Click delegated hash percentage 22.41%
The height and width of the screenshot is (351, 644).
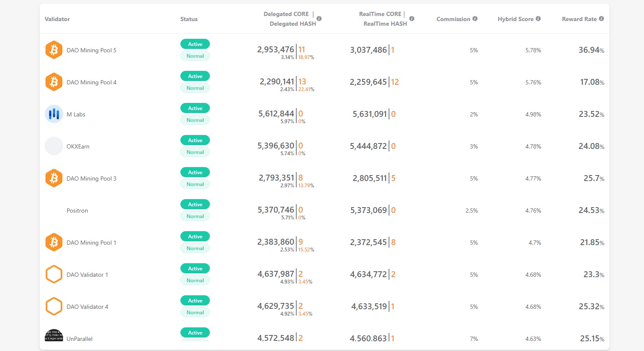306,89
